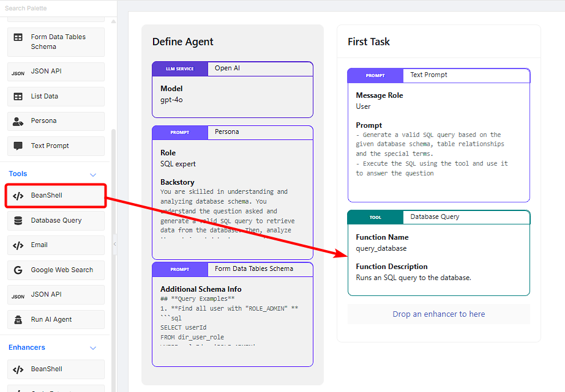Click the Message Role label
The height and width of the screenshot is (392, 565).
380,95
